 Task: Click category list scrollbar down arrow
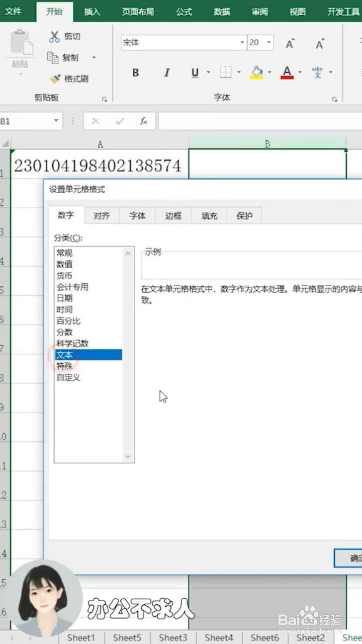(x=128, y=457)
